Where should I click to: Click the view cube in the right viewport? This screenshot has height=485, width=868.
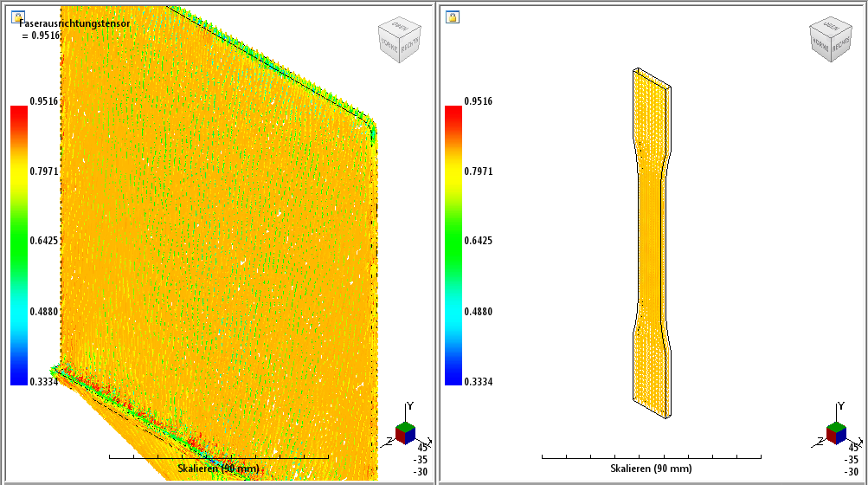point(831,39)
